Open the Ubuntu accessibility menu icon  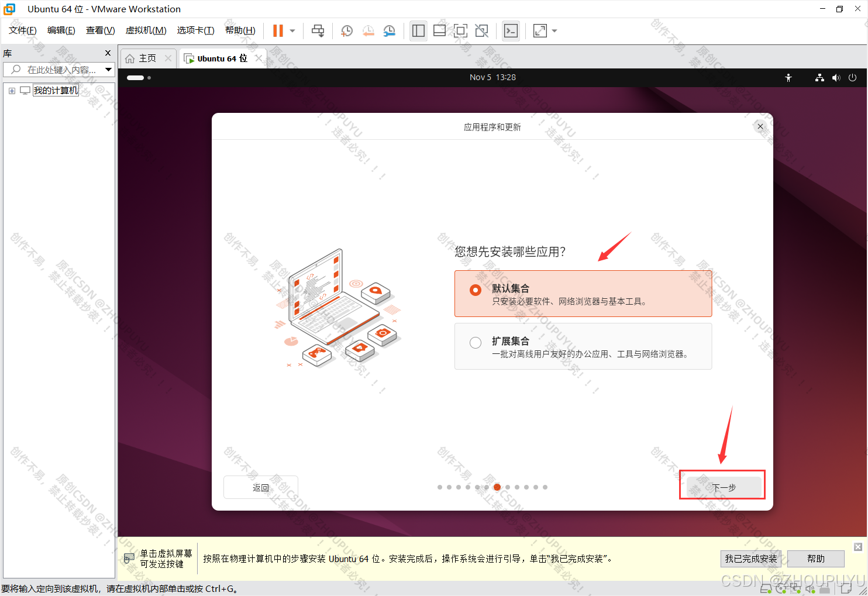pyautogui.click(x=788, y=77)
